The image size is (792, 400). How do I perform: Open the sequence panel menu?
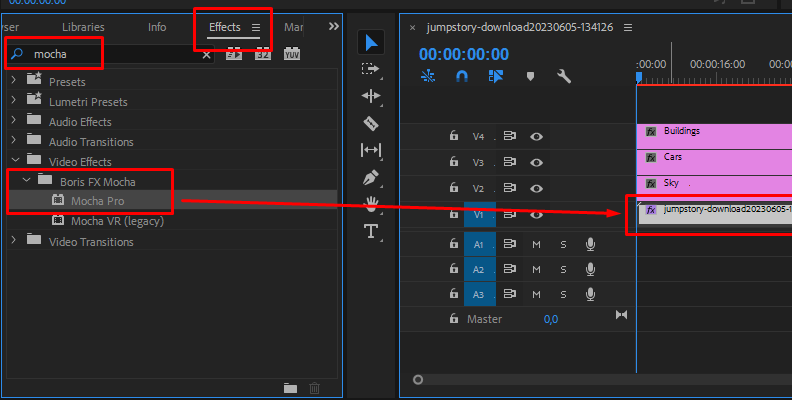628,28
